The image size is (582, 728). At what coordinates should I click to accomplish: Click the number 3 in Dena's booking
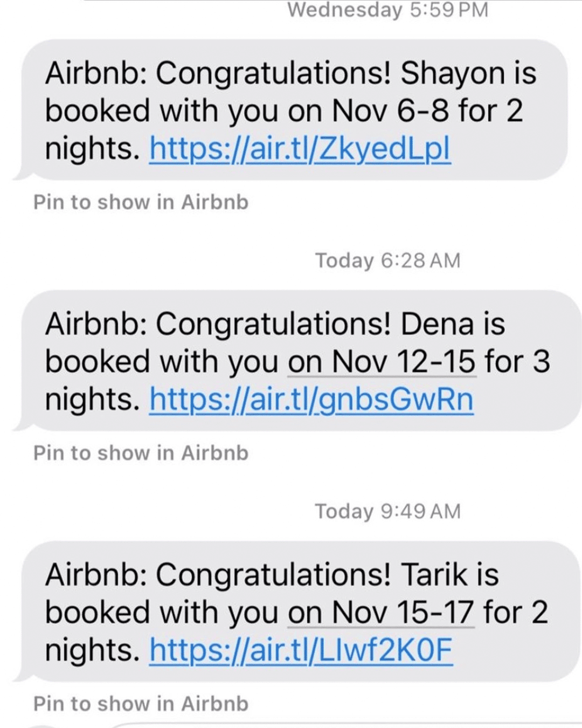pyautogui.click(x=541, y=361)
